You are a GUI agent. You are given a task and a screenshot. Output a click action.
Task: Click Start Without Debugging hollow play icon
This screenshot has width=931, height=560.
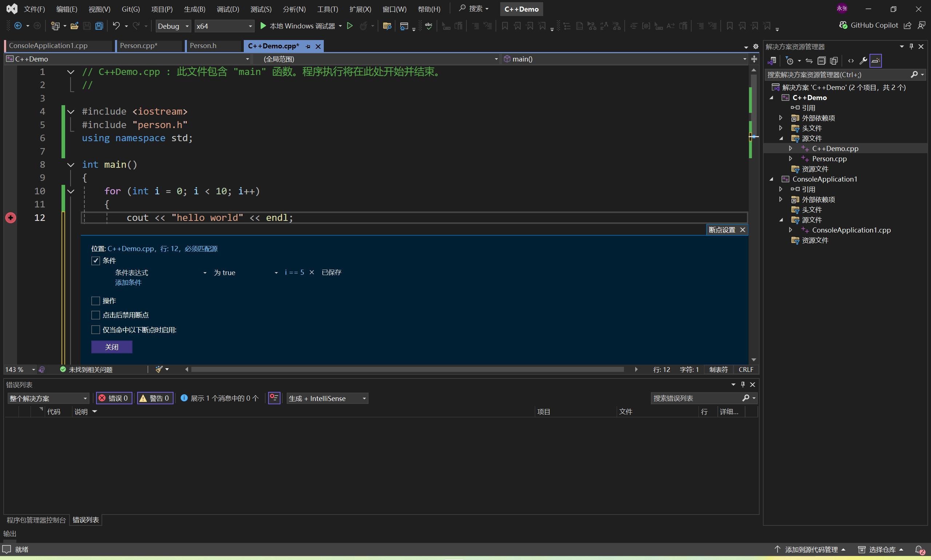(350, 26)
